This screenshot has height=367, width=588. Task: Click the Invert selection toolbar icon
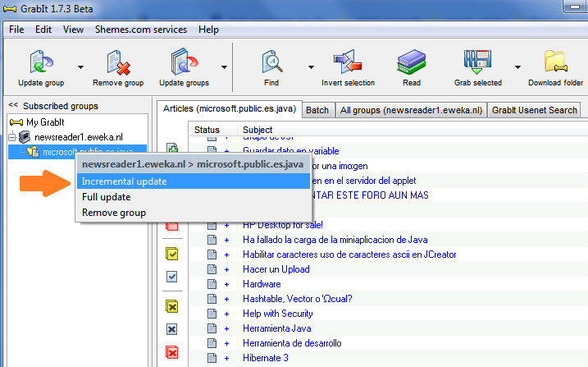348,62
